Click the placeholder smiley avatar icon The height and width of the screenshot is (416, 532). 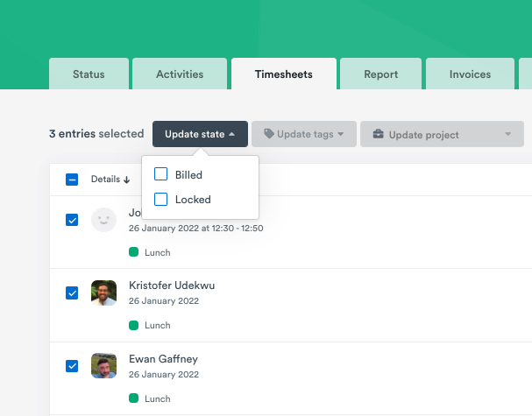(x=103, y=220)
